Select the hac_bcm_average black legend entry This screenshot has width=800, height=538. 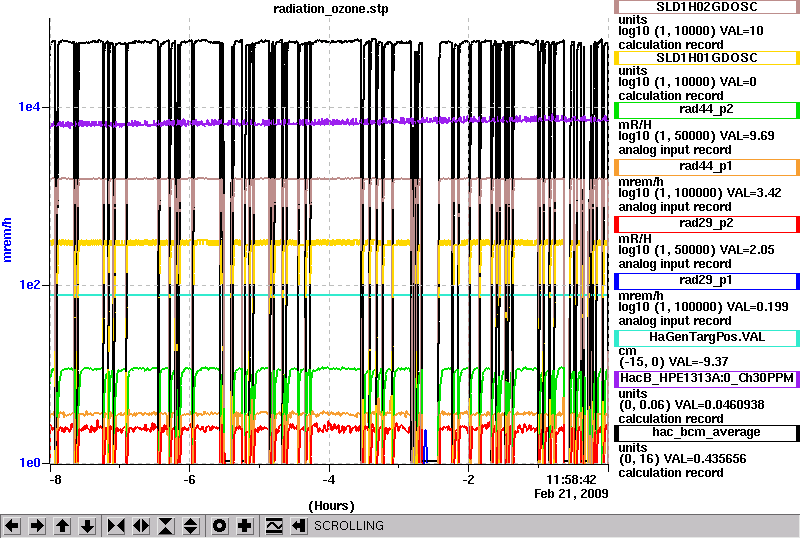coord(707,433)
